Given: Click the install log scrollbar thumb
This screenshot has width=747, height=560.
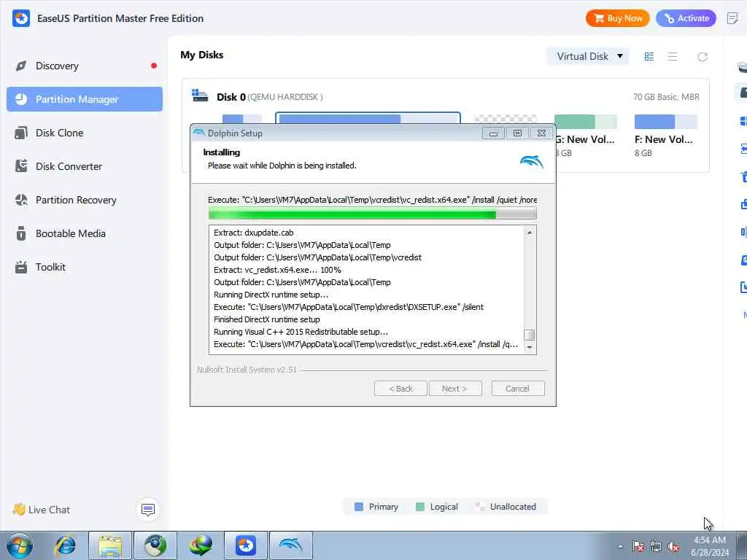Looking at the screenshot, I should [x=530, y=335].
